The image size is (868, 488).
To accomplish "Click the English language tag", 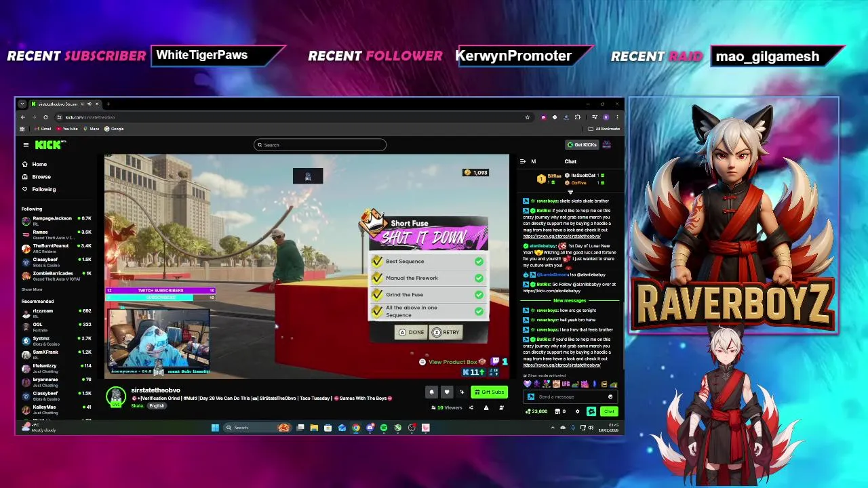I will coord(157,406).
